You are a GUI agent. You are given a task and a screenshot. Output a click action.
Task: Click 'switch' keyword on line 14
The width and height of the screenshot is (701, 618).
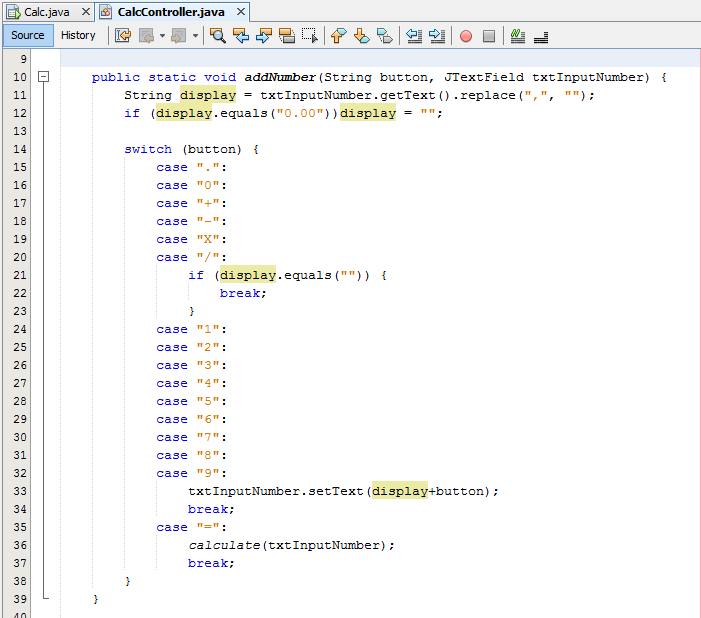(x=148, y=149)
